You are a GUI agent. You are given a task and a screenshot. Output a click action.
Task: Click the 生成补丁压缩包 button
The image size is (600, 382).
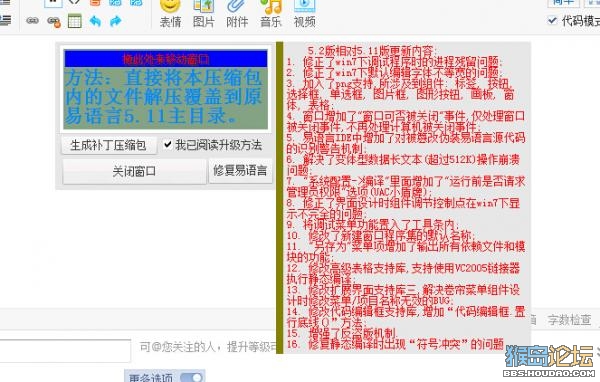109,145
